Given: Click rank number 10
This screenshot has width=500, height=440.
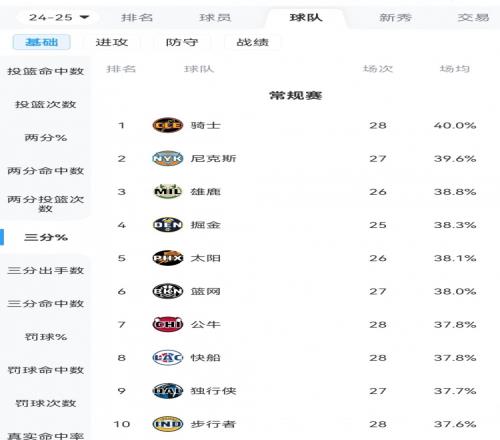Looking at the screenshot, I should click(x=121, y=424).
